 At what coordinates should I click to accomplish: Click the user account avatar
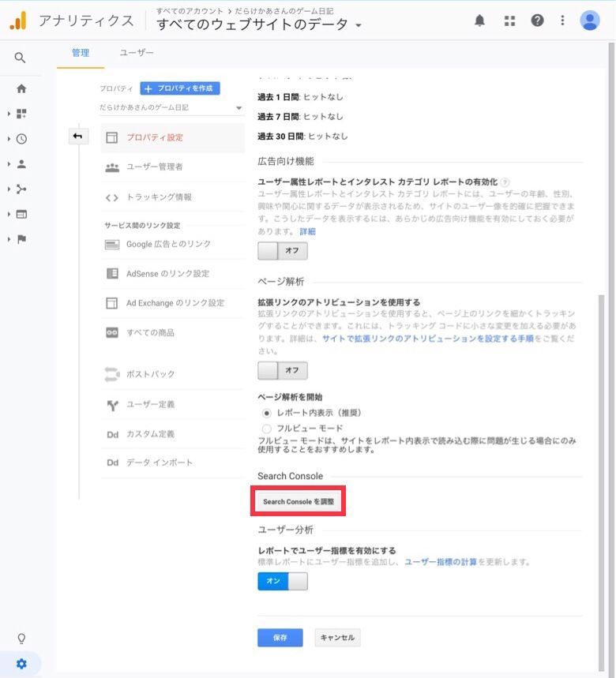tap(590, 21)
